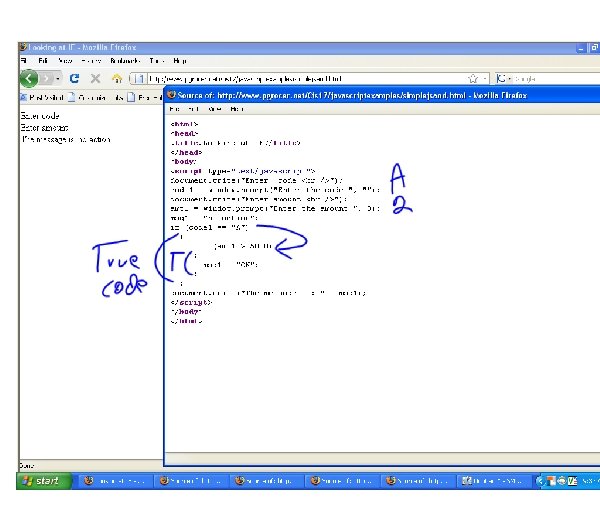The height and width of the screenshot is (512, 600).
Task: Reload the page with the blue refresh icon
Action: pyautogui.click(x=74, y=78)
